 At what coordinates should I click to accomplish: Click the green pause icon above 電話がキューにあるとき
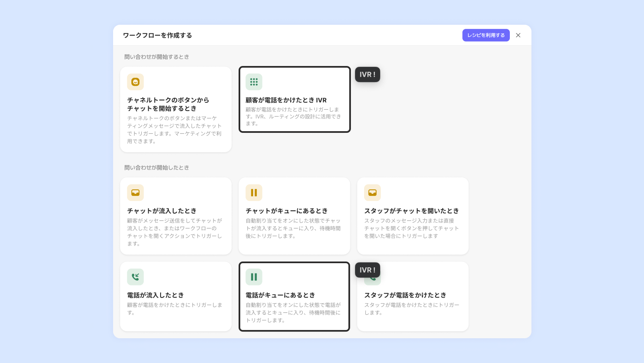(x=254, y=277)
